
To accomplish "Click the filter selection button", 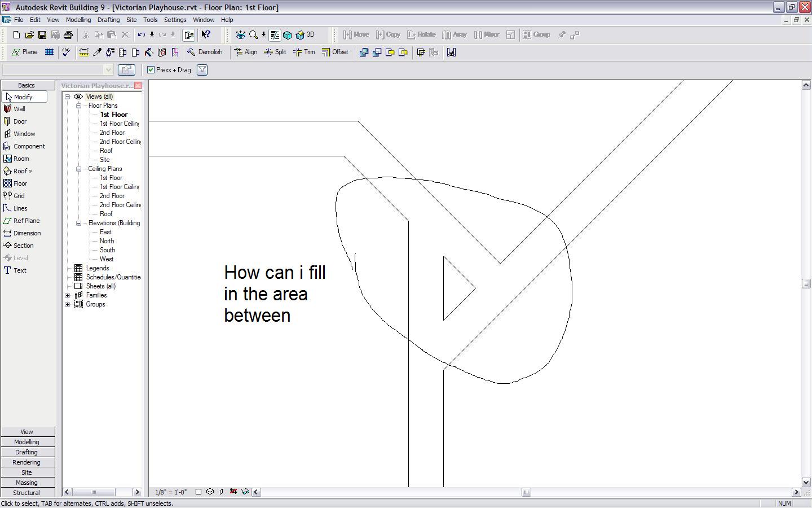I will coord(202,70).
